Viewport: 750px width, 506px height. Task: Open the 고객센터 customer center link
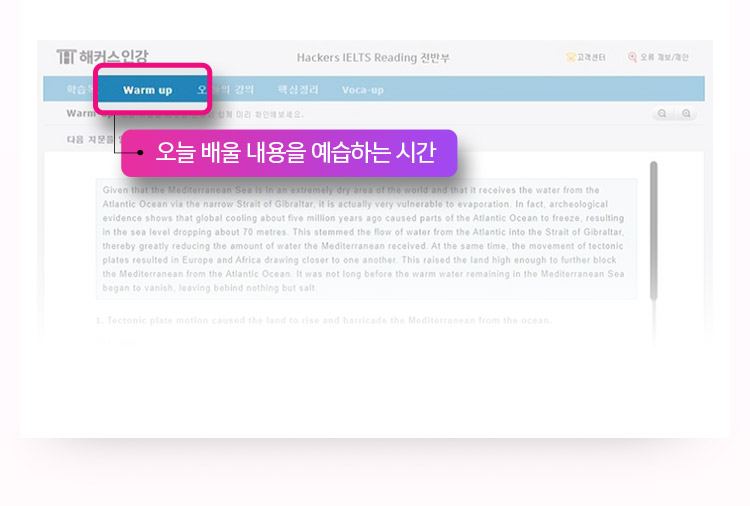pyautogui.click(x=586, y=57)
